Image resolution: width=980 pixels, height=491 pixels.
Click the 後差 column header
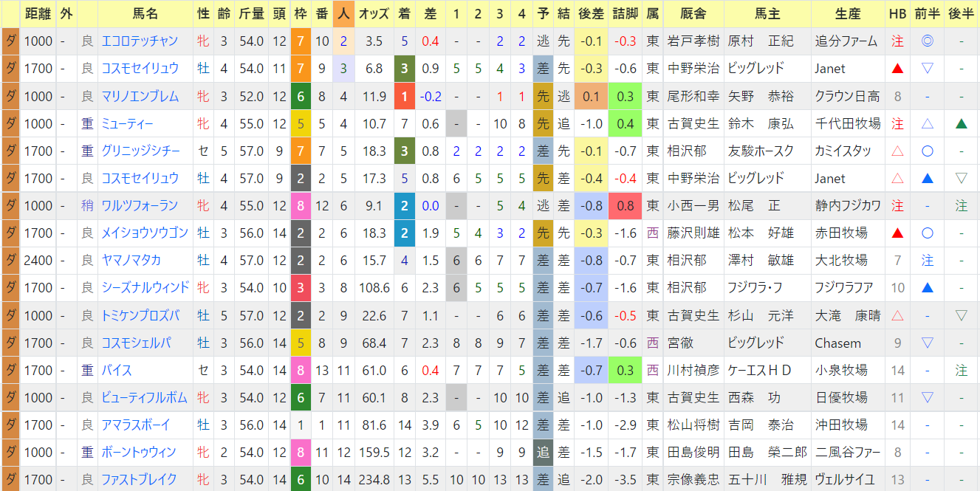point(590,14)
